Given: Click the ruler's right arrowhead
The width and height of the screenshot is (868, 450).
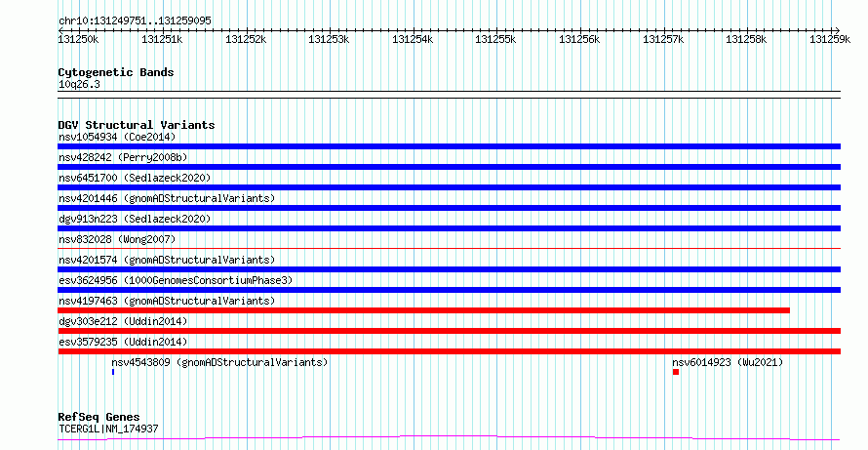Looking at the screenshot, I should point(837,30).
